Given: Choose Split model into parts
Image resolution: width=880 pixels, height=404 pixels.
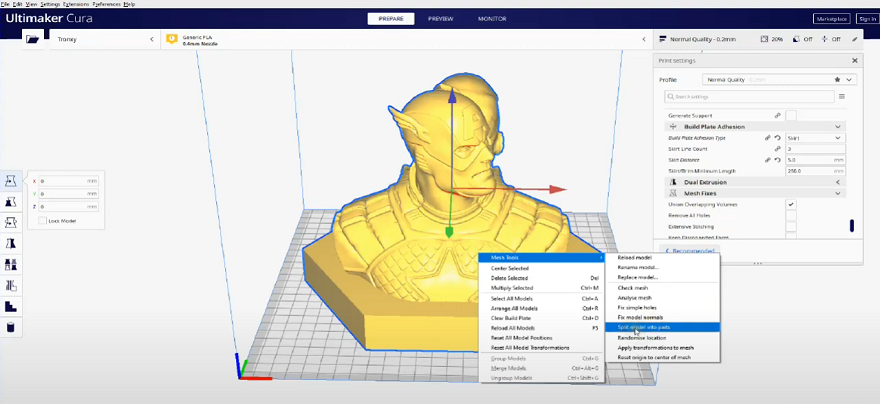Looking at the screenshot, I should pyautogui.click(x=662, y=327).
